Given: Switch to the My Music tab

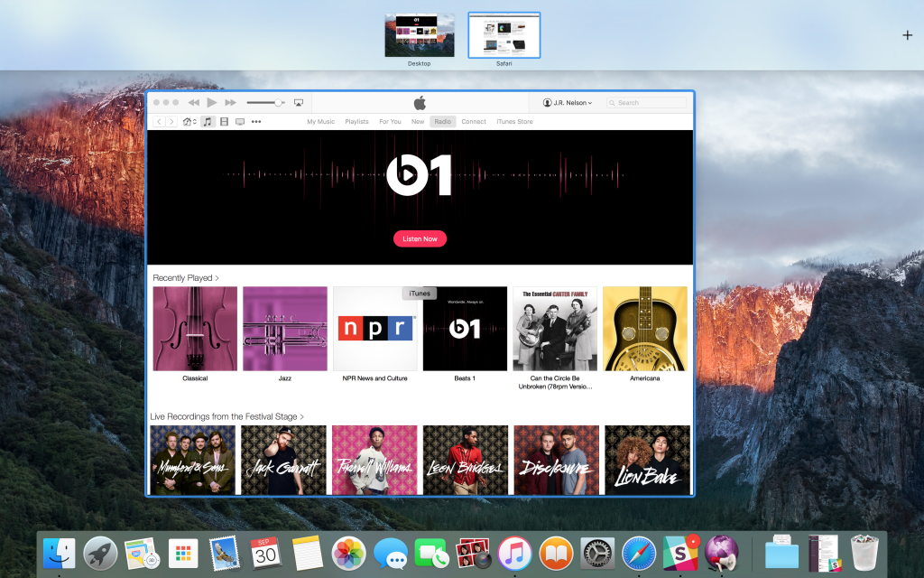Looking at the screenshot, I should pos(320,122).
